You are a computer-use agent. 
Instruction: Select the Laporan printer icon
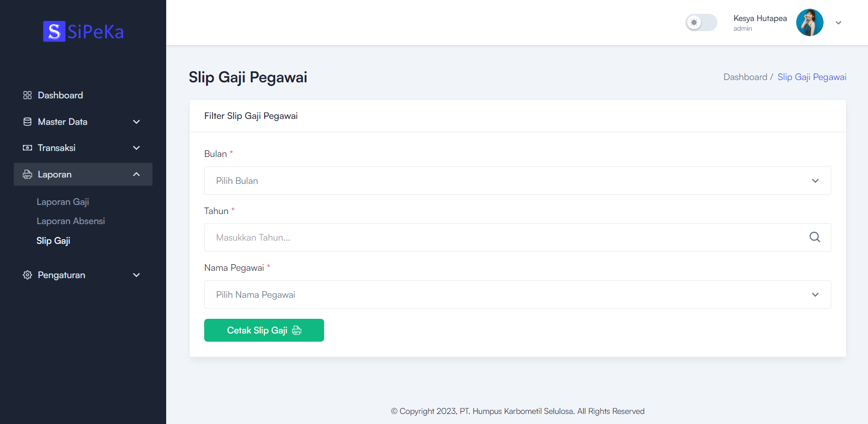click(27, 174)
